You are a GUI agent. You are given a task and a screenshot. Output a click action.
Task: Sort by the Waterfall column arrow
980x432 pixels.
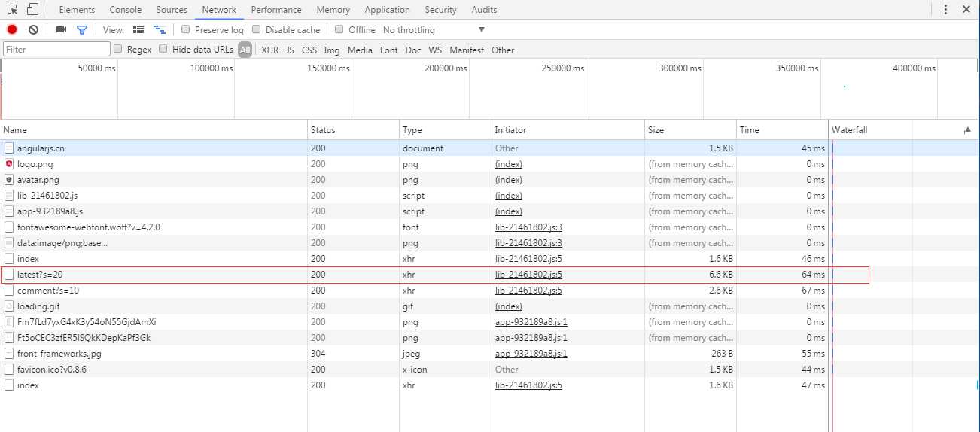(967, 130)
